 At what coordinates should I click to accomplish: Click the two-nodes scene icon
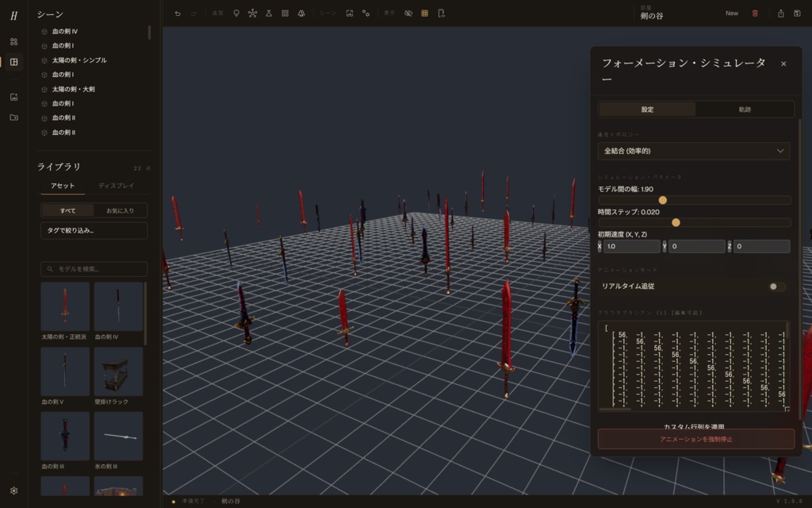pyautogui.click(x=366, y=13)
